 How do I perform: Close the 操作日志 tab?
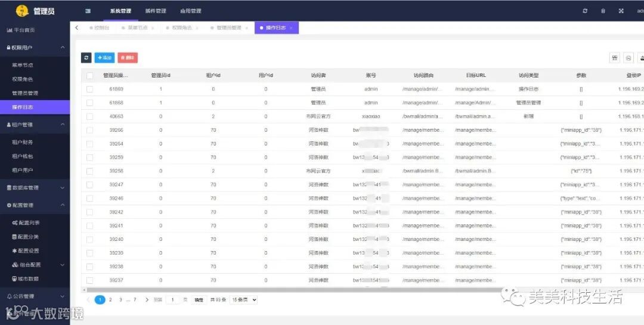coord(291,28)
